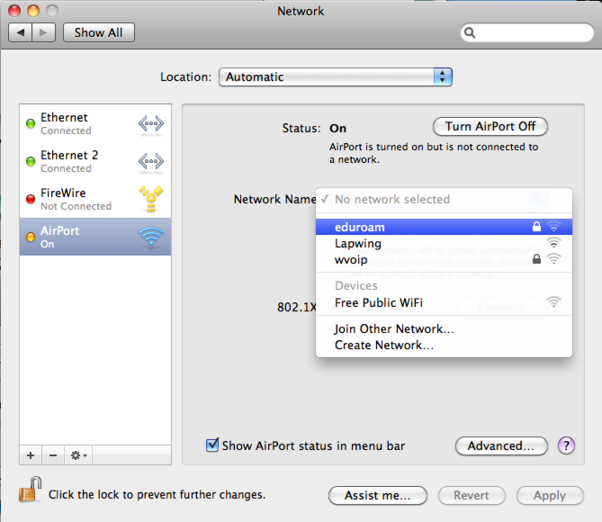Select AirPort service in sidebar
This screenshot has width=602, height=522.
[95, 237]
